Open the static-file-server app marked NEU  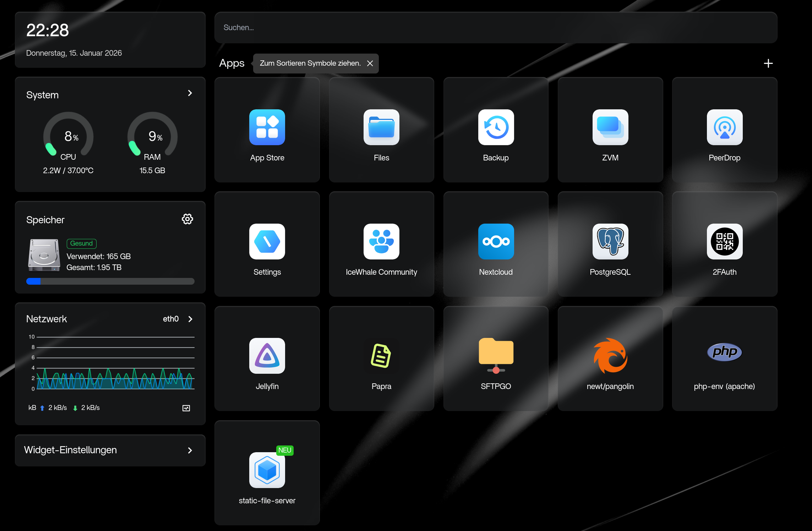(267, 470)
